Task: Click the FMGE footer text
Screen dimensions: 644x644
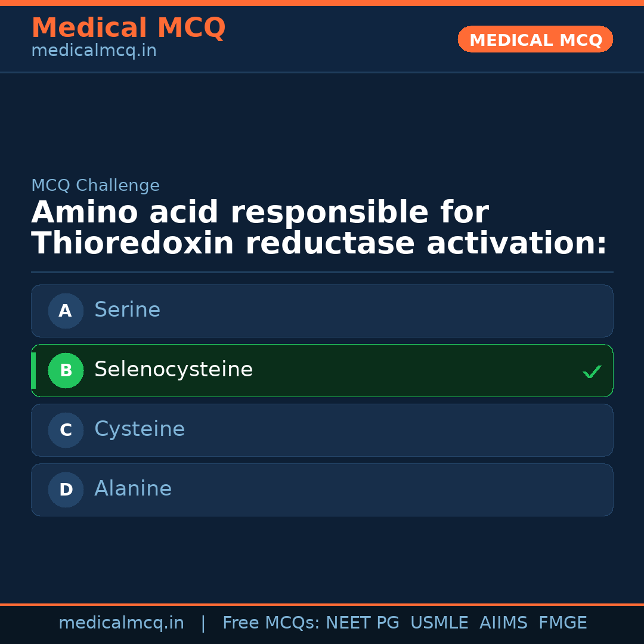Action: pos(562,623)
